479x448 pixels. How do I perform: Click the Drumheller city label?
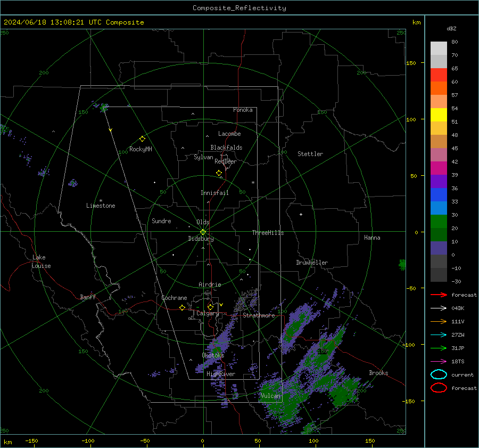click(312, 263)
